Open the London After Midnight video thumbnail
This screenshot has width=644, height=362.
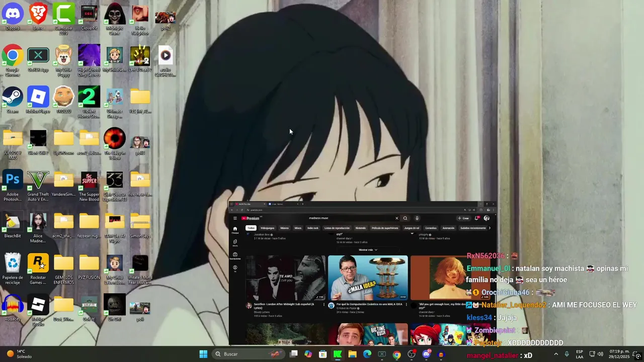tap(286, 278)
